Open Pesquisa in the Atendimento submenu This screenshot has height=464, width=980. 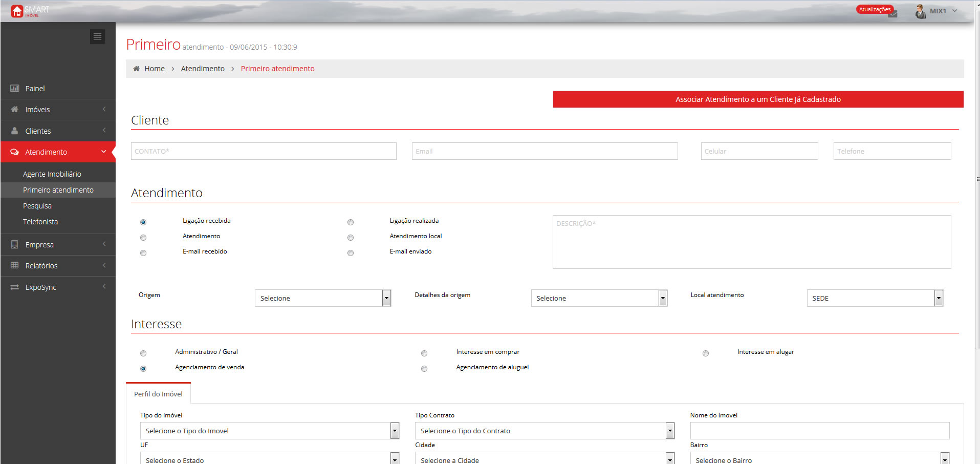click(x=37, y=206)
